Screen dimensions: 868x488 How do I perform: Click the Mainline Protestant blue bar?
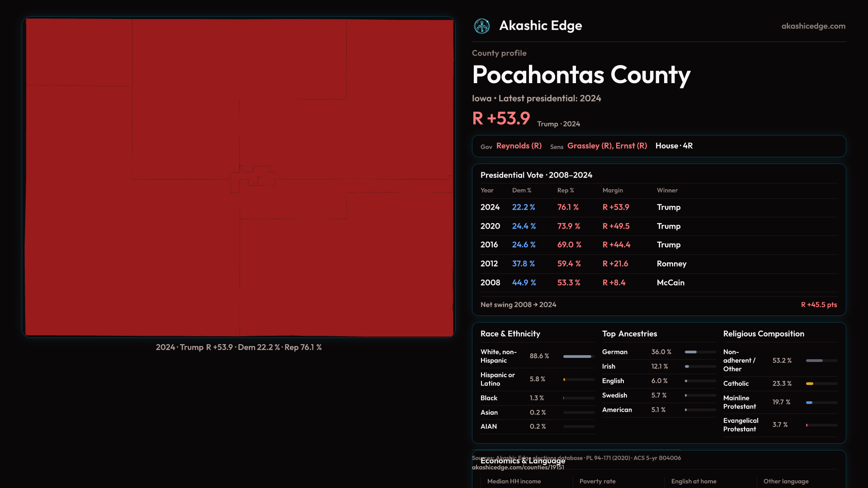pos(809,403)
